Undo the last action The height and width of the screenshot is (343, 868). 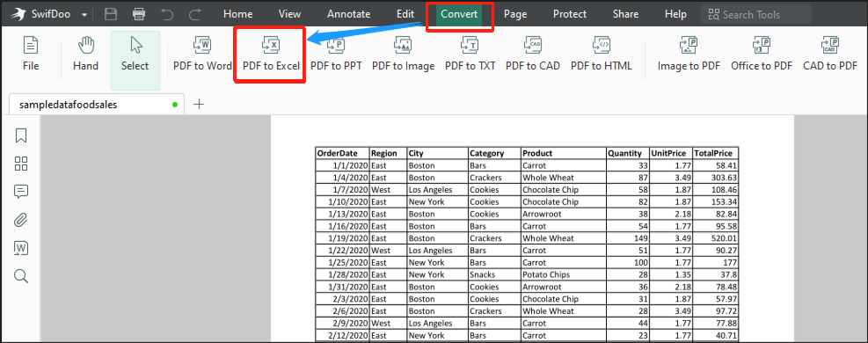pyautogui.click(x=167, y=14)
